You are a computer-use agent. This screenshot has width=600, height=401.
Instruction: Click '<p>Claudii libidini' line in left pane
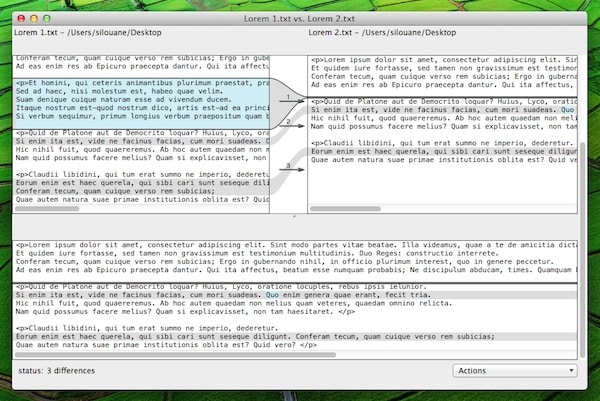tap(142, 174)
